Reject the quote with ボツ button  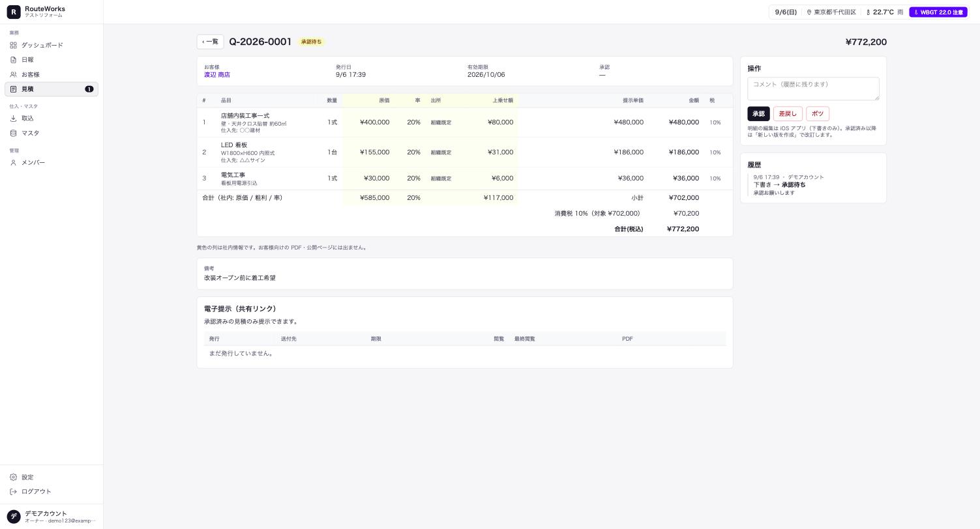pyautogui.click(x=818, y=114)
